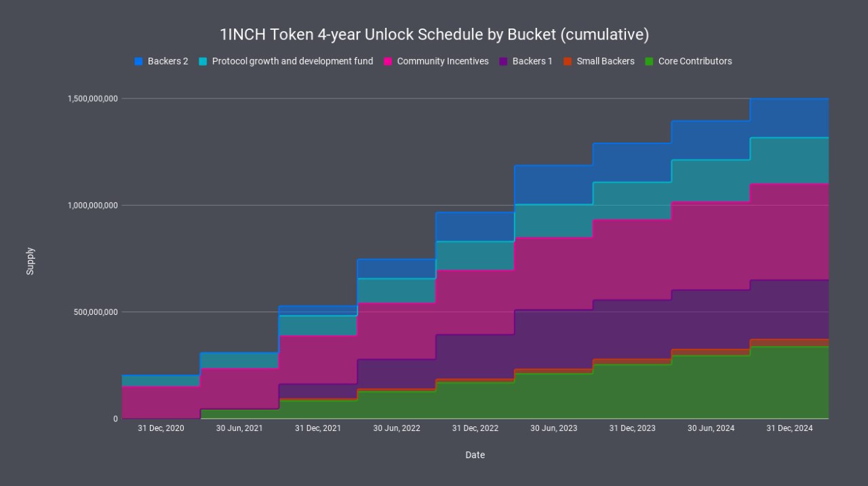This screenshot has width=868, height=486.
Task: Click the 1,000,000,000 y-axis label
Action: coord(93,206)
